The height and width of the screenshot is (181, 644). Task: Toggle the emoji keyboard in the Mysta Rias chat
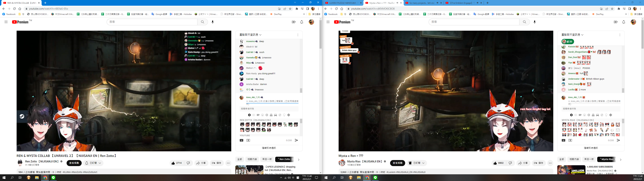click(x=563, y=140)
